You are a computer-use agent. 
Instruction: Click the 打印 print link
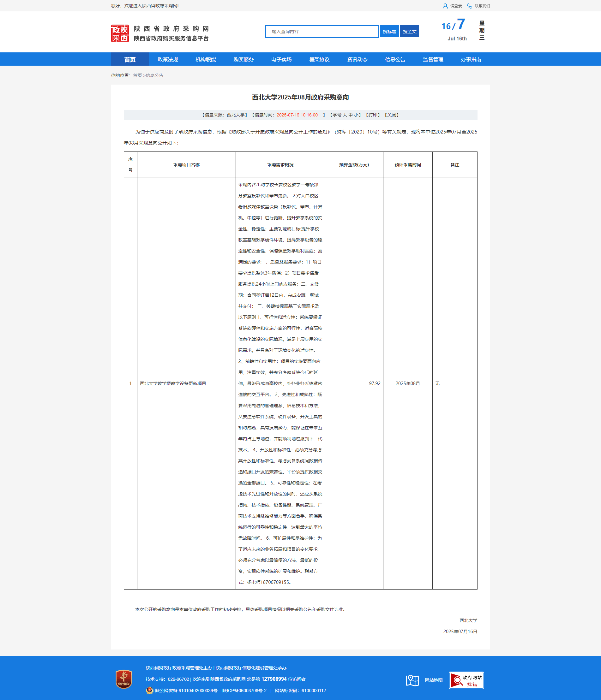[x=373, y=115]
